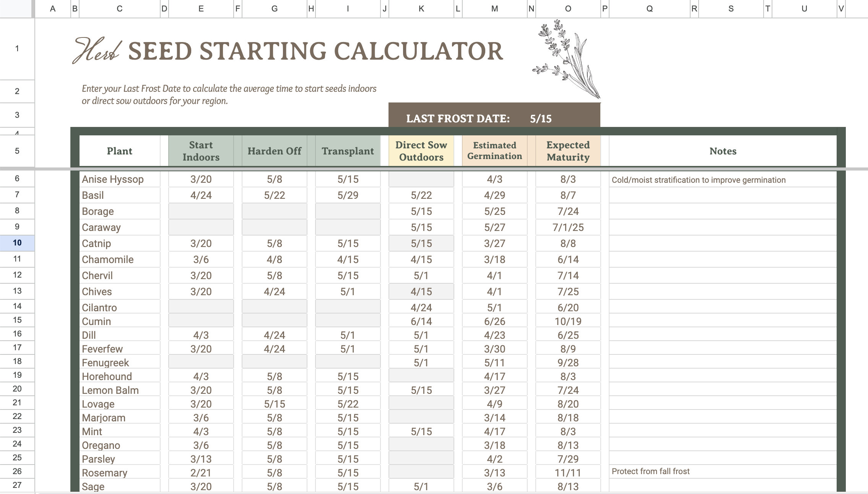Click row 10 header
This screenshot has height=494, width=868.
[x=17, y=243]
